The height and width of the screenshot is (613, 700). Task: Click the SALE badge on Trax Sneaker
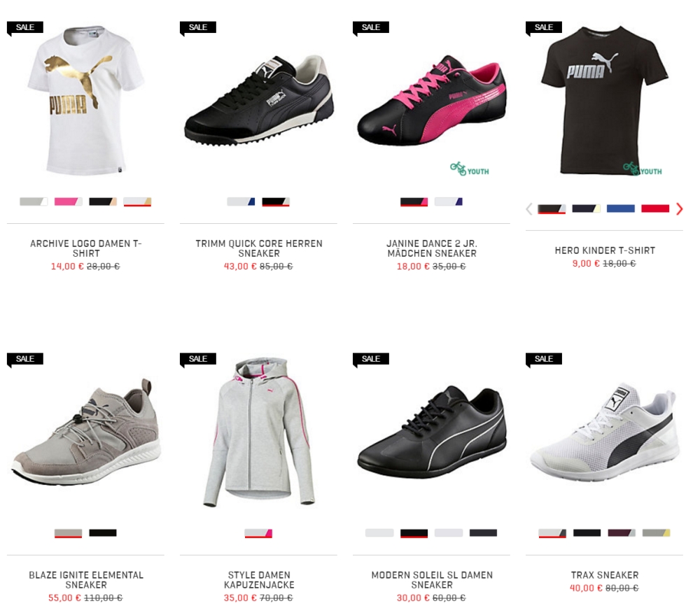(x=544, y=360)
